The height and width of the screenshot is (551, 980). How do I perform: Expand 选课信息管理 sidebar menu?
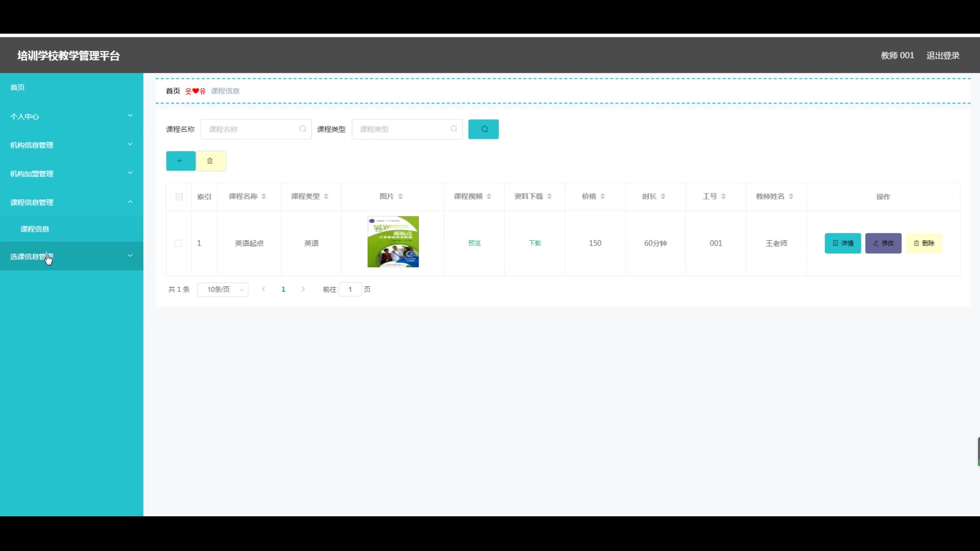tap(71, 256)
